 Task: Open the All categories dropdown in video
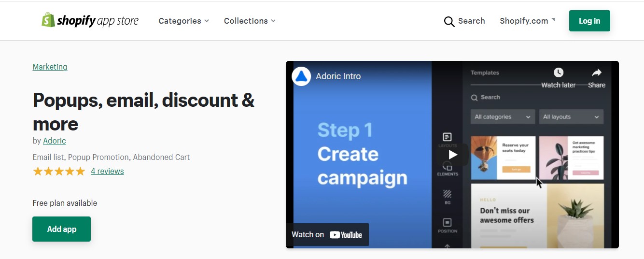click(503, 117)
